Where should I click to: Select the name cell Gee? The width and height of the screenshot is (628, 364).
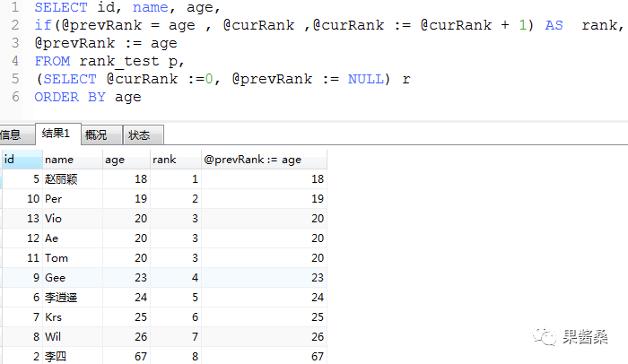pos(73,278)
